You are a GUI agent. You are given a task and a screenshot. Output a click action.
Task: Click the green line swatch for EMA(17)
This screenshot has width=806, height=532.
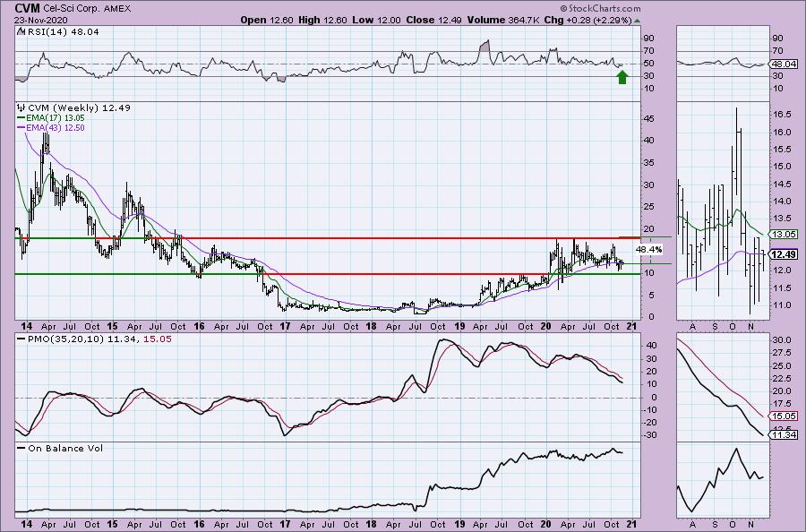click(21, 118)
